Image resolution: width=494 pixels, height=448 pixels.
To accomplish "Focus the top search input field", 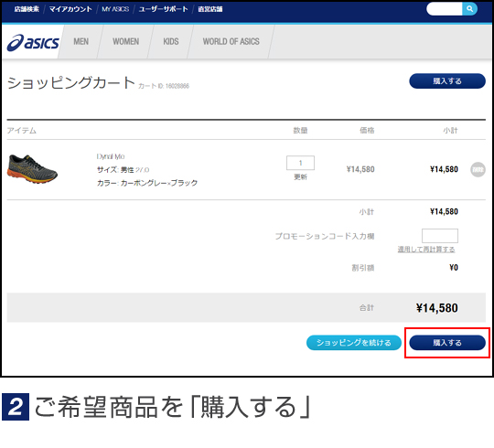I will pos(445,9).
